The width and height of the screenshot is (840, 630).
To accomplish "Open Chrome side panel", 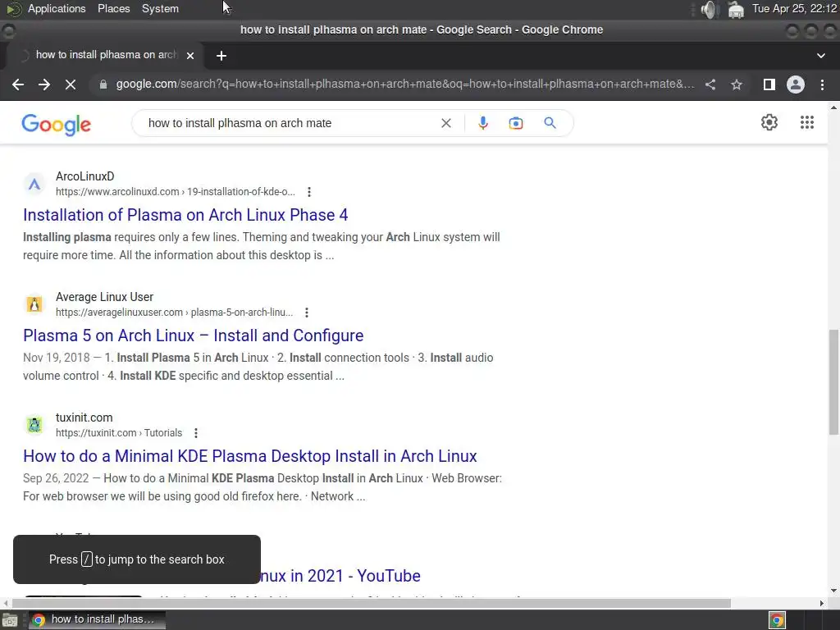I will [x=769, y=84].
